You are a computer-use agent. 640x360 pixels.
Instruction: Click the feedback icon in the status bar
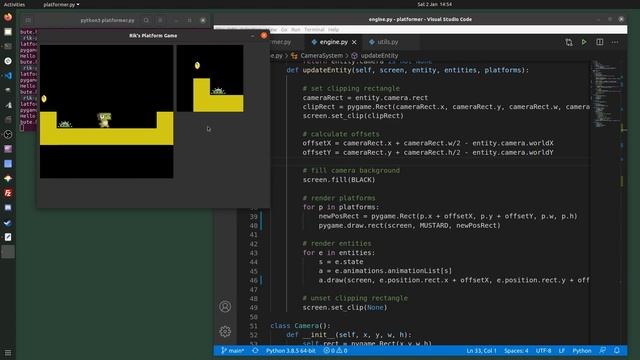click(x=602, y=351)
